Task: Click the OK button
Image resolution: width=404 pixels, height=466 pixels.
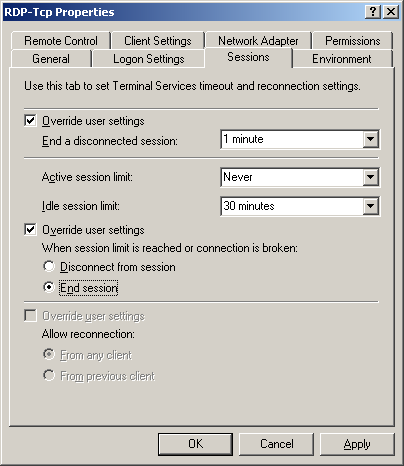Action: 195,444
